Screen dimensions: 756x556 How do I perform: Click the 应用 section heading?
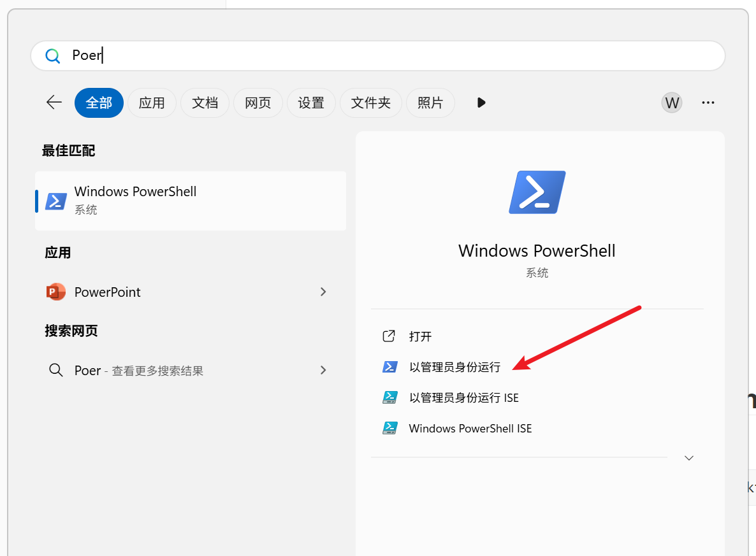[x=58, y=253]
